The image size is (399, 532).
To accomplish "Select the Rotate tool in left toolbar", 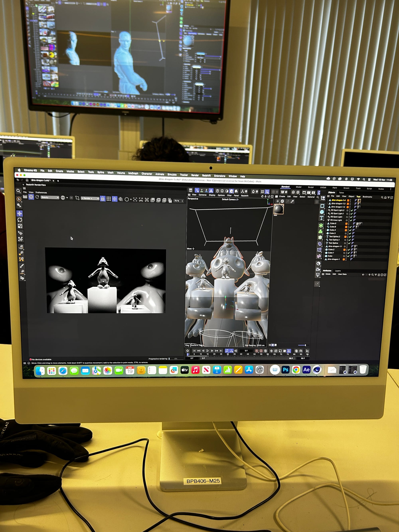I will 20,220.
